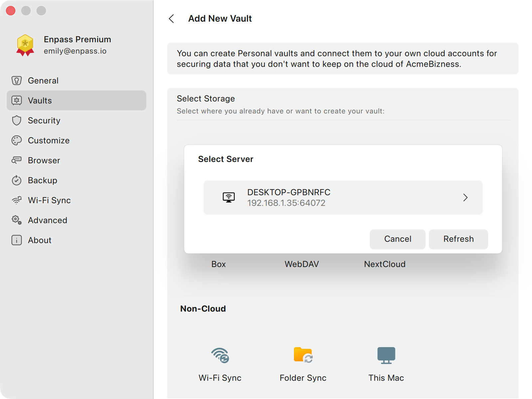Image resolution: width=532 pixels, height=399 pixels.
Task: Click the Enpass Premium badge icon
Action: [25, 45]
